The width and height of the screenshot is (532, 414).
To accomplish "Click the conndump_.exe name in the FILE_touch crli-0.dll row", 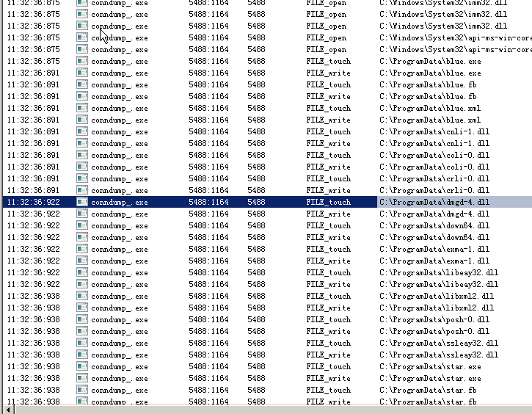I will [120, 179].
